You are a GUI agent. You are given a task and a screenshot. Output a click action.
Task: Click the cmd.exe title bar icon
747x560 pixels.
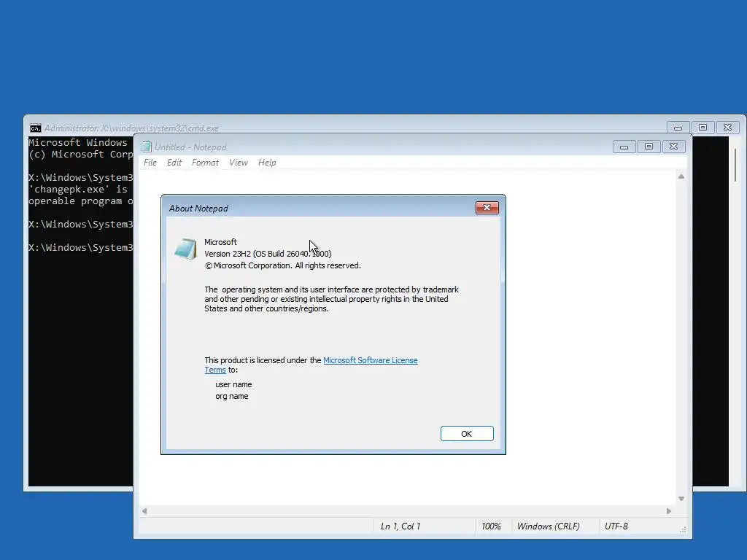[x=35, y=128]
